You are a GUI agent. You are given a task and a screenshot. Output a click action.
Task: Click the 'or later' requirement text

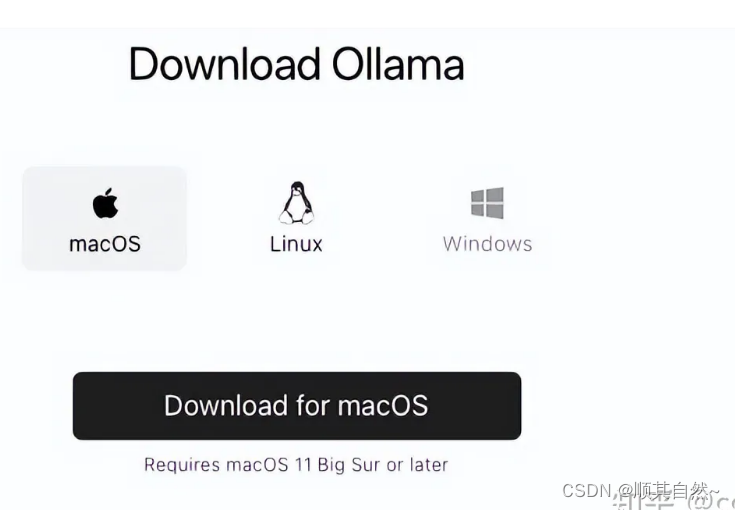[x=417, y=465]
